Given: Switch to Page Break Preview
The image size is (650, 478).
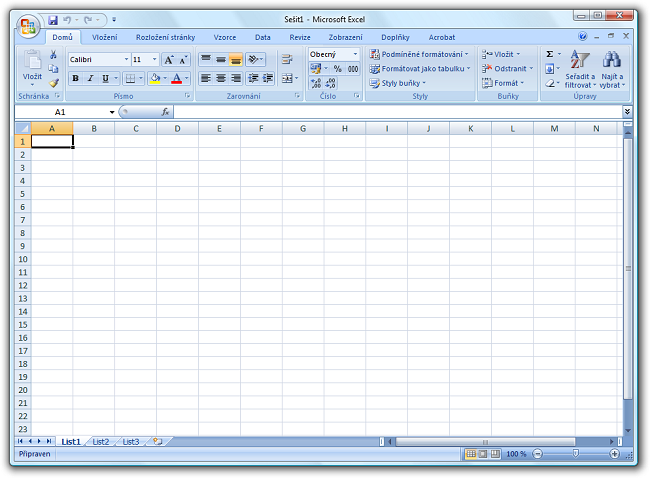Looking at the screenshot, I should tap(495, 454).
